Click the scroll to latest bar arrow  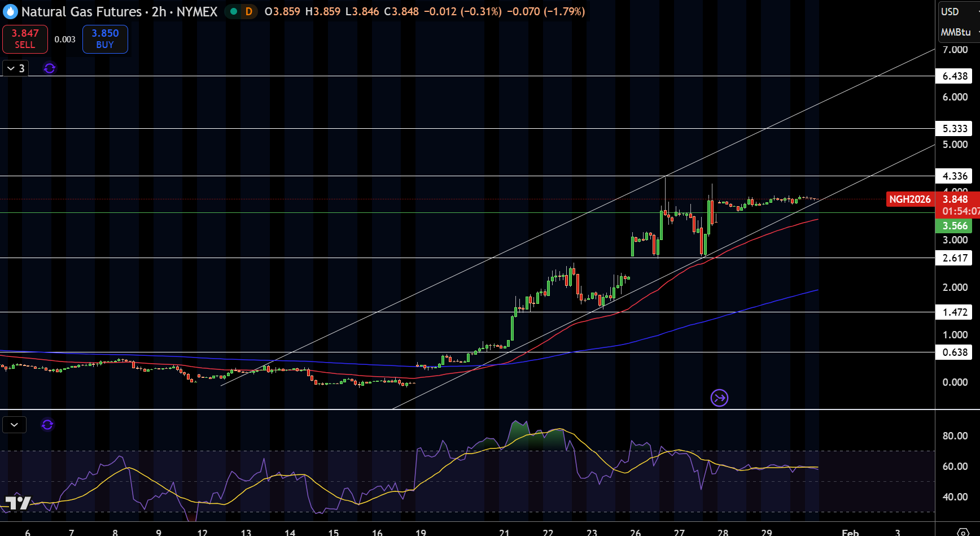tap(719, 398)
